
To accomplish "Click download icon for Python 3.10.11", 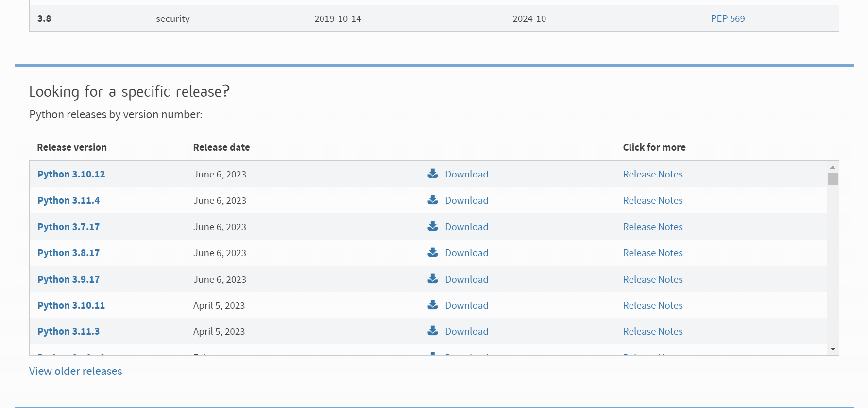I will pos(433,305).
